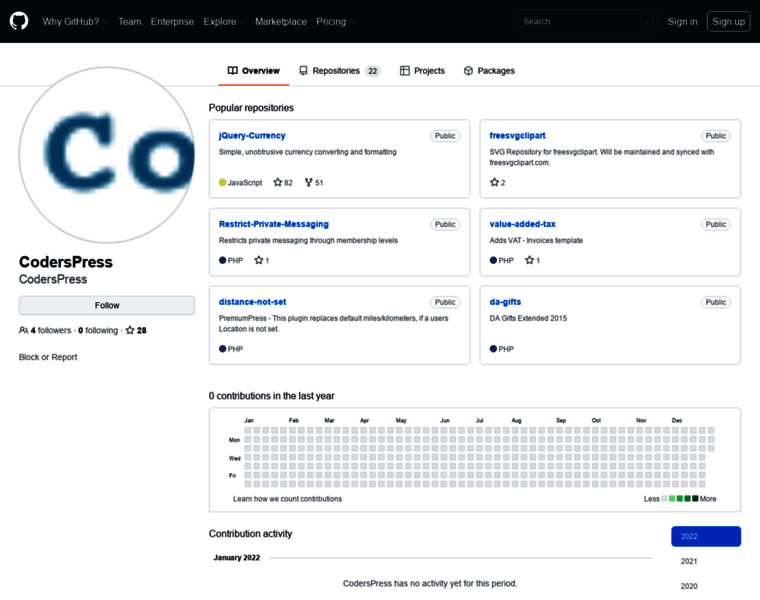Open the Restrict-Private-Messaging repository
Screen dimensions: 760x600
coord(274,224)
